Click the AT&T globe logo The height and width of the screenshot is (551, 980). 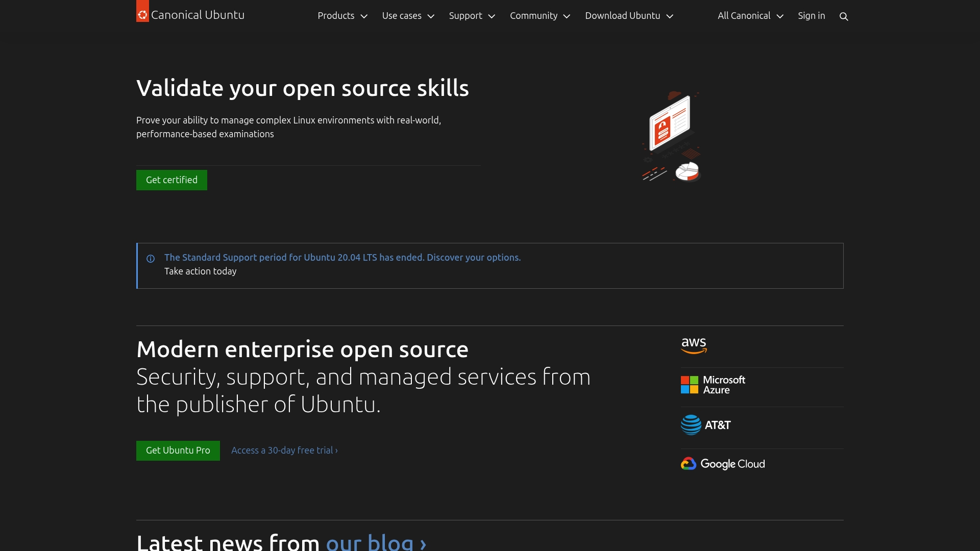point(705,425)
